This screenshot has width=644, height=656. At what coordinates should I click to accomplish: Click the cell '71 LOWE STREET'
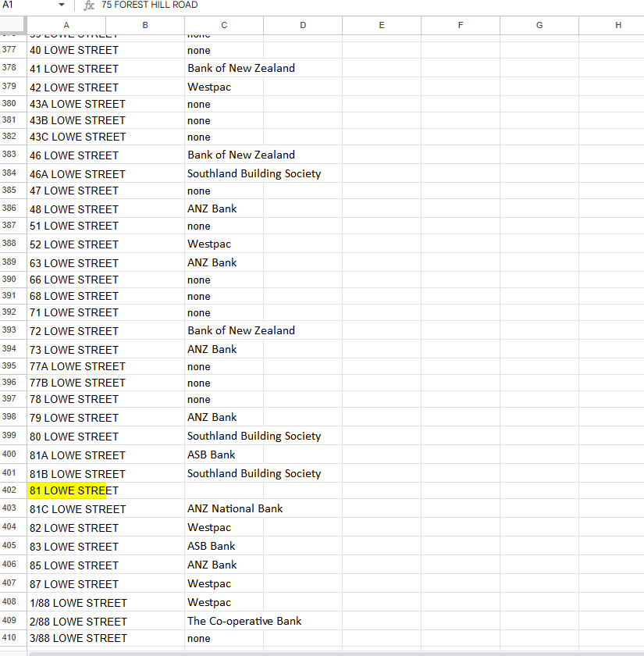66,312
